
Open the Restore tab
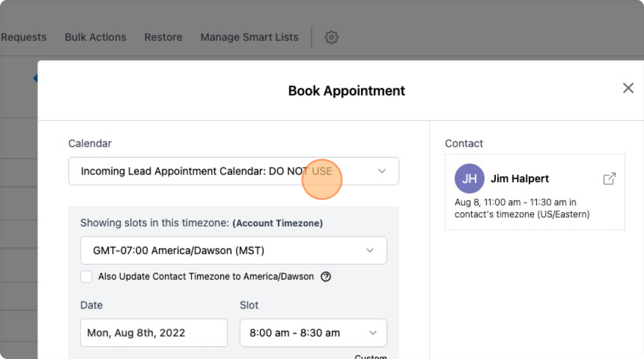click(x=163, y=37)
